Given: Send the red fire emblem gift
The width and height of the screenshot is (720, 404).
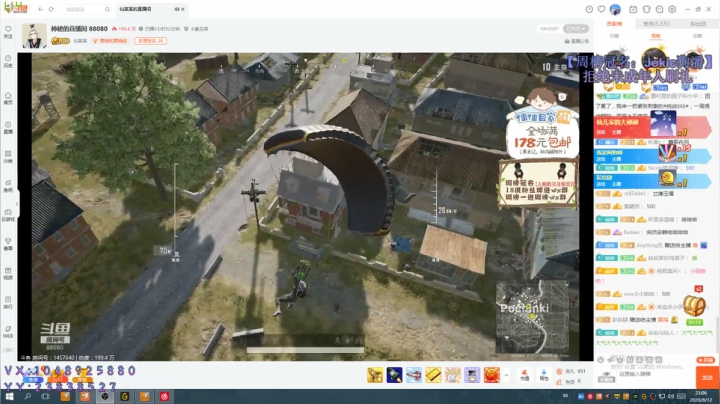Looking at the screenshot, I should pos(491,375).
